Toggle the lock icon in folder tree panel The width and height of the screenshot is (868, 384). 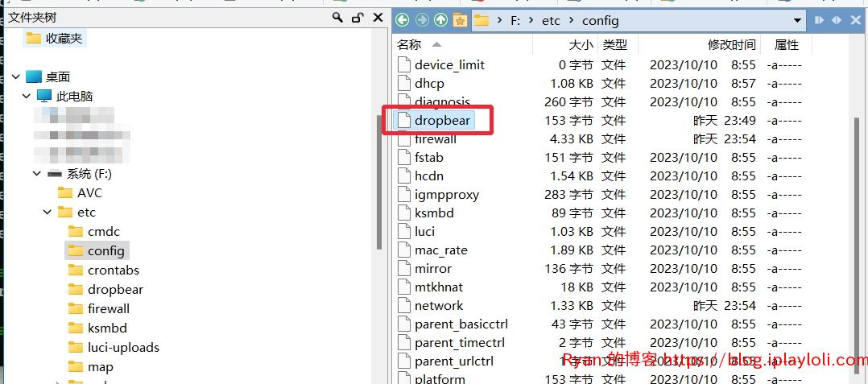point(358,18)
